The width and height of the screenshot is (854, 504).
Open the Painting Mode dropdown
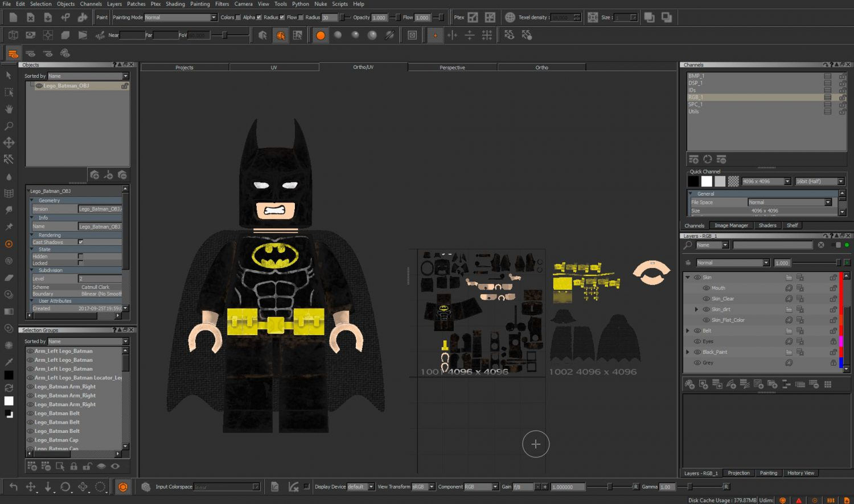coord(180,18)
